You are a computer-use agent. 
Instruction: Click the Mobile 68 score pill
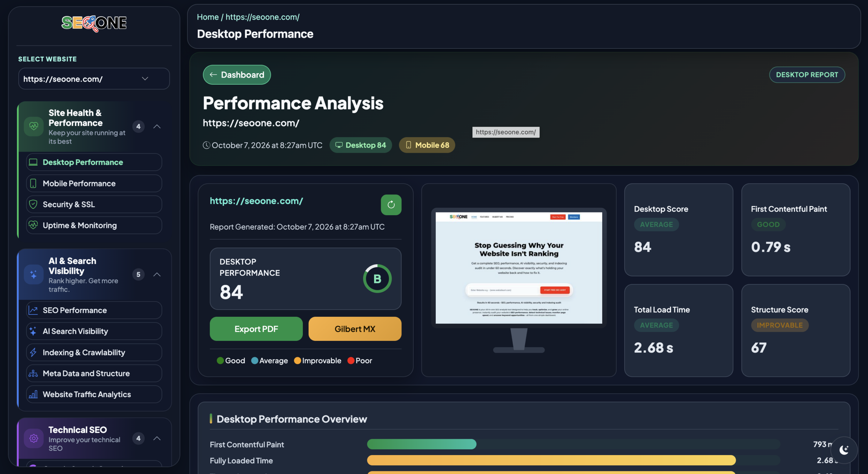[x=427, y=145]
